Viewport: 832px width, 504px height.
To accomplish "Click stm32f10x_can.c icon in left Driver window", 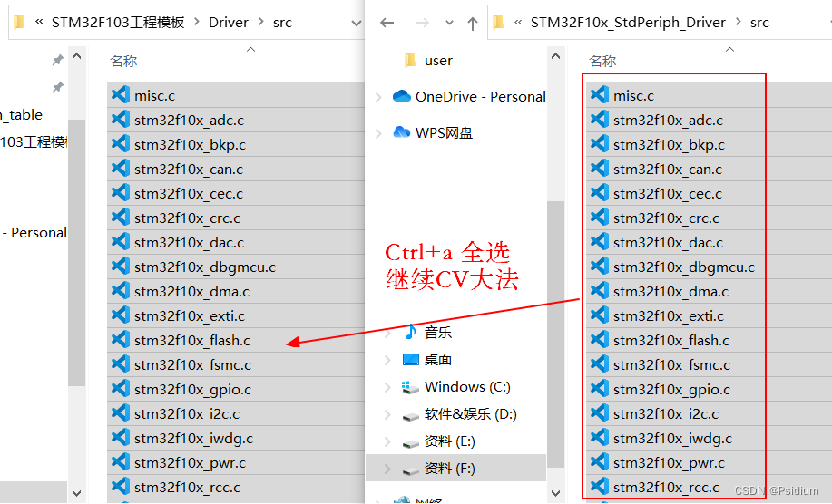I will (121, 168).
